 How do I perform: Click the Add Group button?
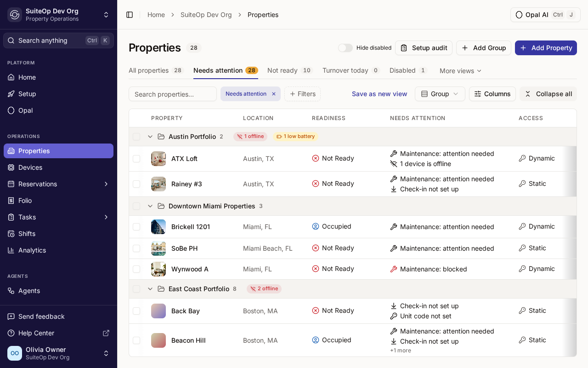coord(484,48)
